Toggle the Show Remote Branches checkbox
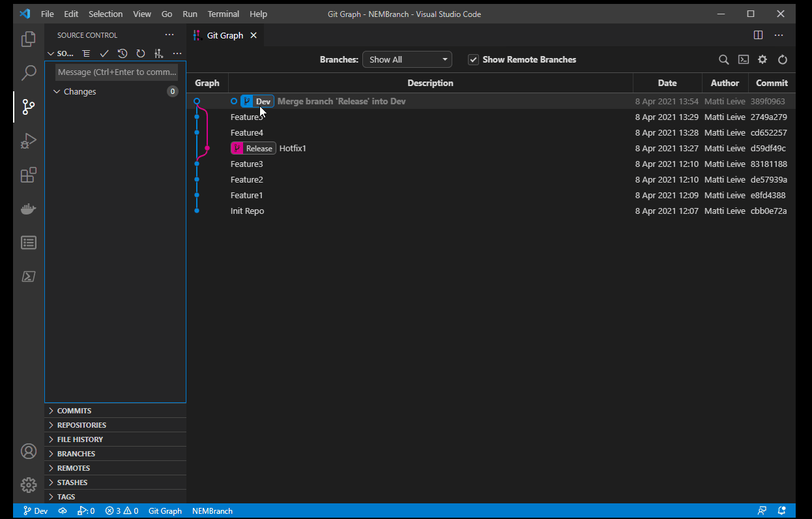 point(474,59)
